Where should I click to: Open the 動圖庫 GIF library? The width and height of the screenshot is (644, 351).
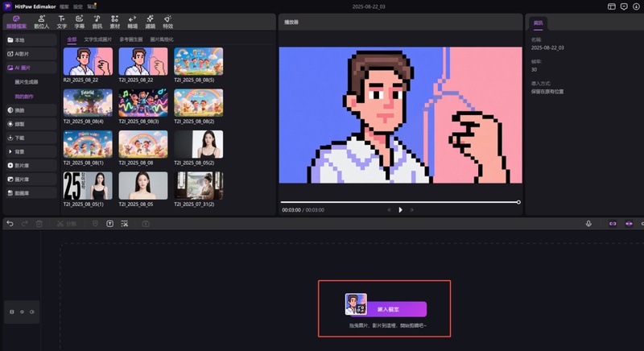click(x=31, y=193)
